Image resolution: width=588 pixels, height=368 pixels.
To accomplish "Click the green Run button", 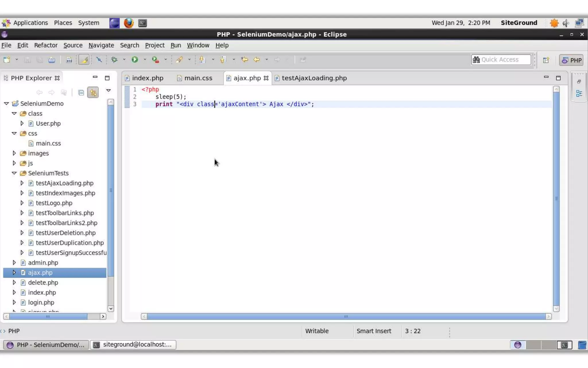I will tap(135, 60).
